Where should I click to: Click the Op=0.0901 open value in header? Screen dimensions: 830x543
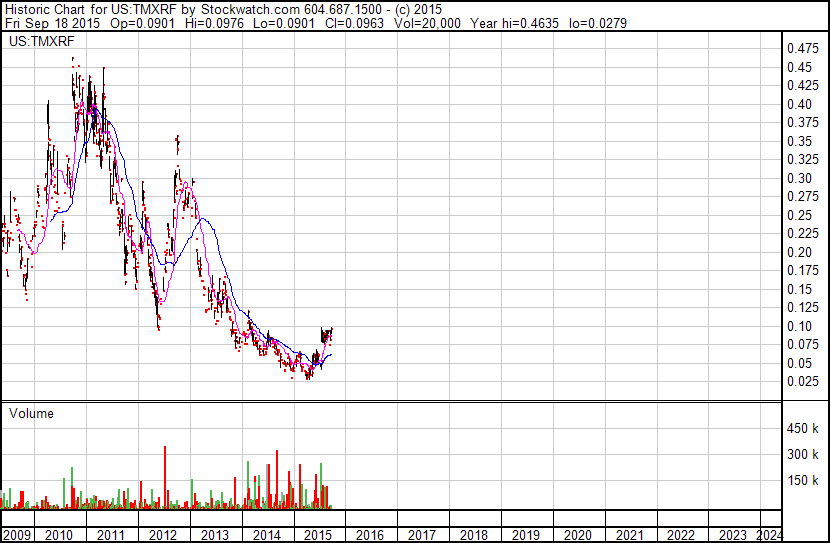142,23
